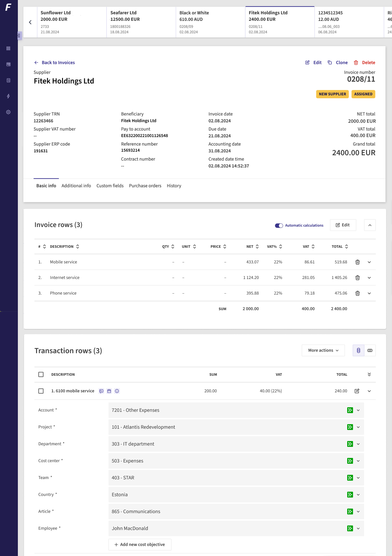
Task: Collapse the 6100 mobile service transaction row
Action: point(369,391)
